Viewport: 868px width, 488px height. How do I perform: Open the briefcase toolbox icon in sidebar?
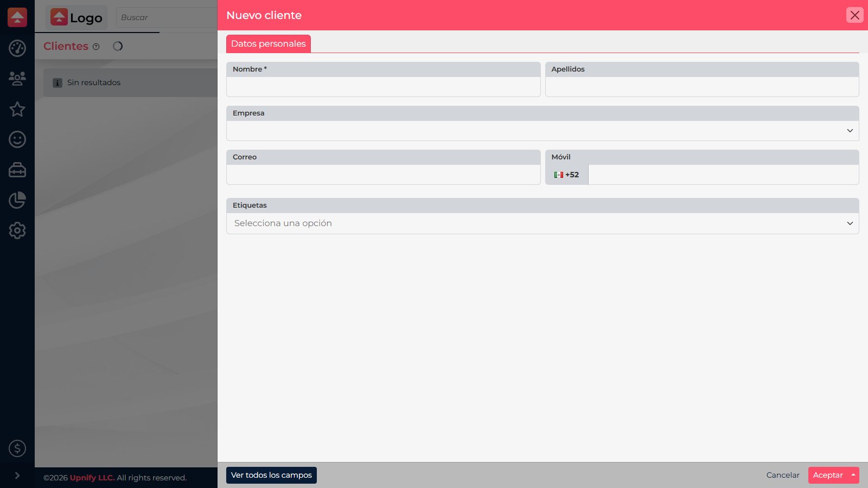[x=17, y=170]
